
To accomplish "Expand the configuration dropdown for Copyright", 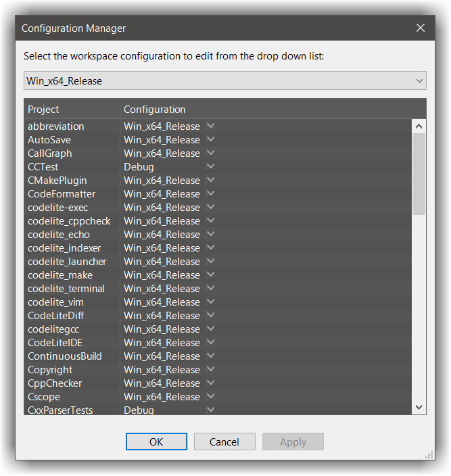I will point(211,369).
